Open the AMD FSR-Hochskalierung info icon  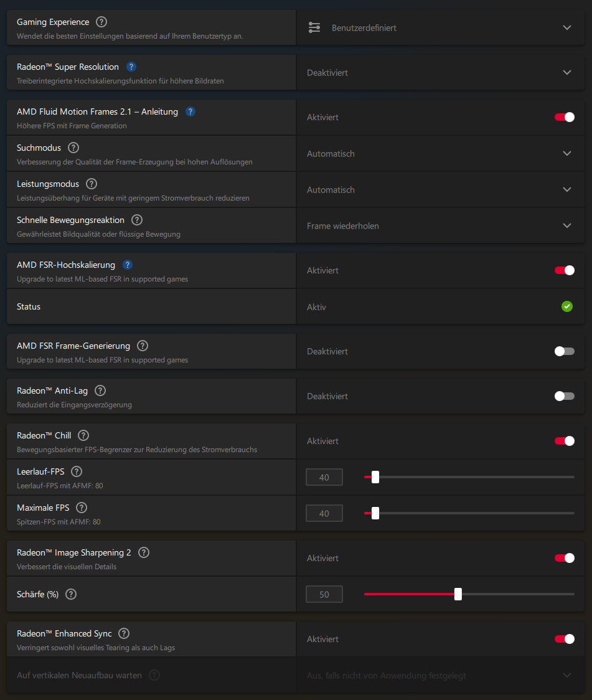point(128,265)
